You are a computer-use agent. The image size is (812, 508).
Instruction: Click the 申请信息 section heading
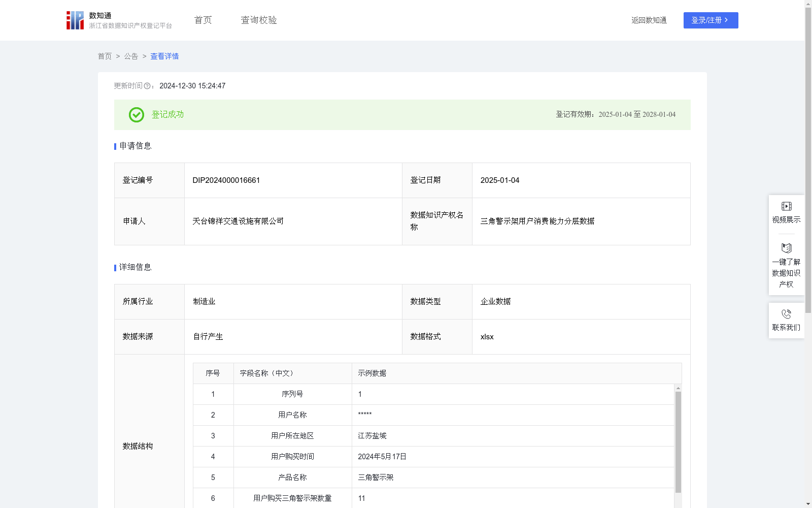coord(135,146)
